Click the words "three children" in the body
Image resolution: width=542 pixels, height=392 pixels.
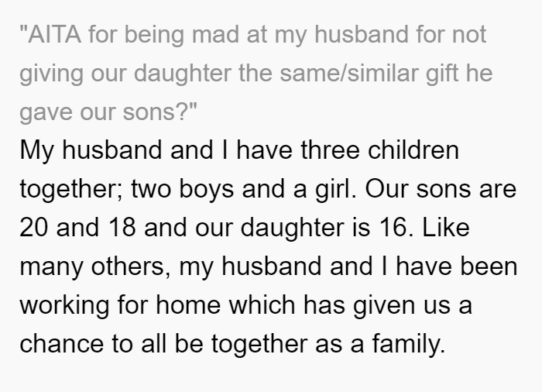(380, 150)
